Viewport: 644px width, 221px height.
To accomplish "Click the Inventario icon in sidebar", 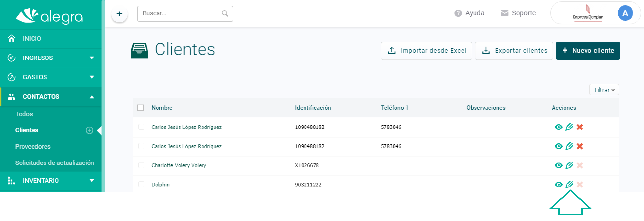I will pyautogui.click(x=11, y=180).
